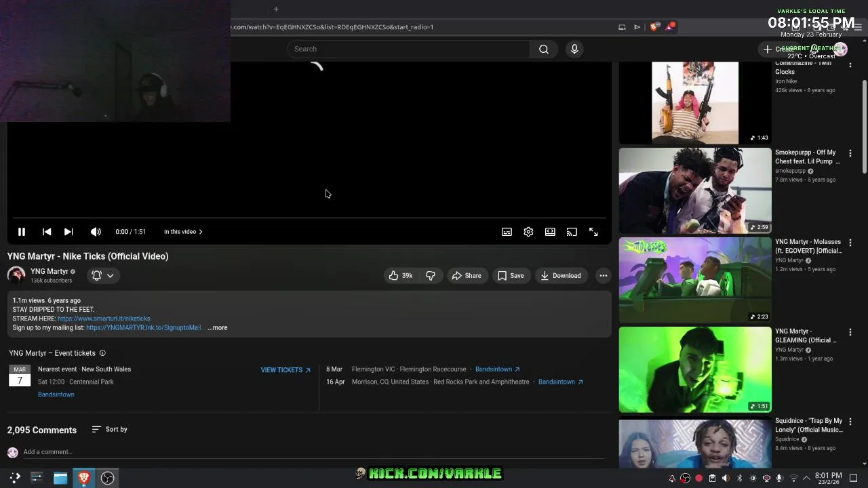Viewport: 868px width, 488px height.
Task: Open Squidnice Trap By My Lonely title
Action: pyautogui.click(x=809, y=425)
